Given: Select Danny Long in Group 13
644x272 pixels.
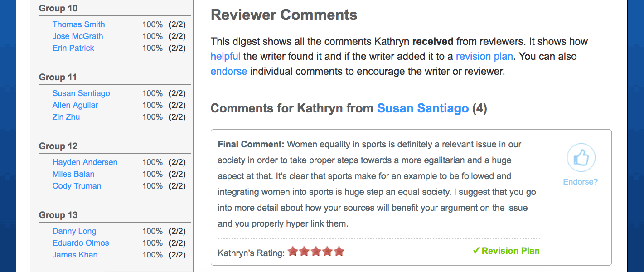Looking at the screenshot, I should [x=74, y=231].
